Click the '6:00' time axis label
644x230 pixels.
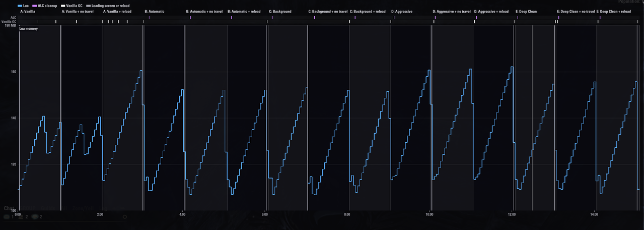[x=265, y=214]
